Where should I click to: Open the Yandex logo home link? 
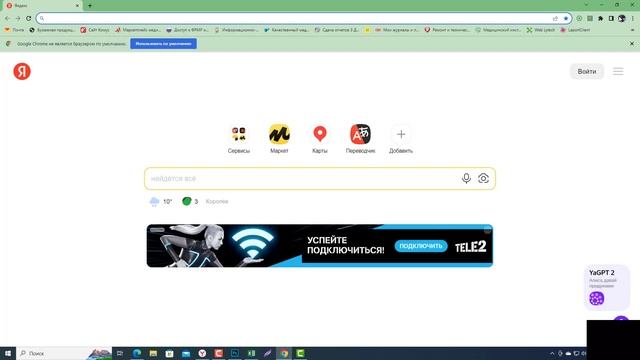tap(22, 71)
